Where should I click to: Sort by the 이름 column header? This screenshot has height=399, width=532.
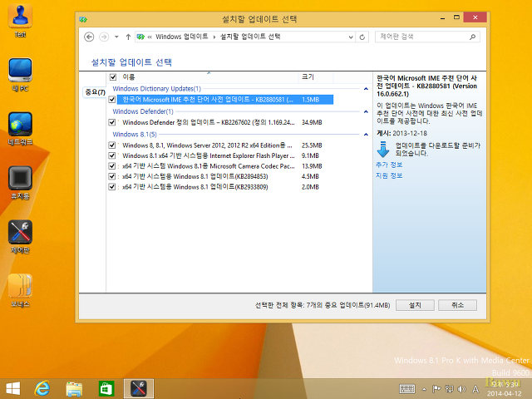point(209,77)
